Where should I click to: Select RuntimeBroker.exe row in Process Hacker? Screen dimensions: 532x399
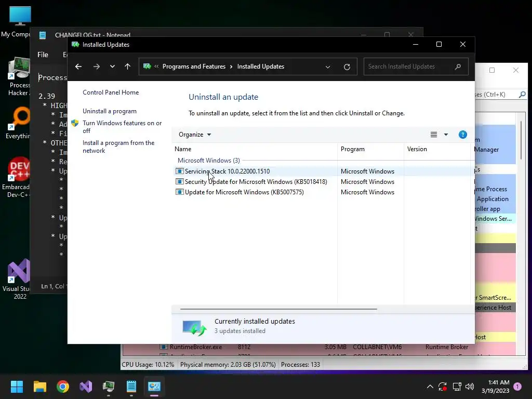pos(319,347)
